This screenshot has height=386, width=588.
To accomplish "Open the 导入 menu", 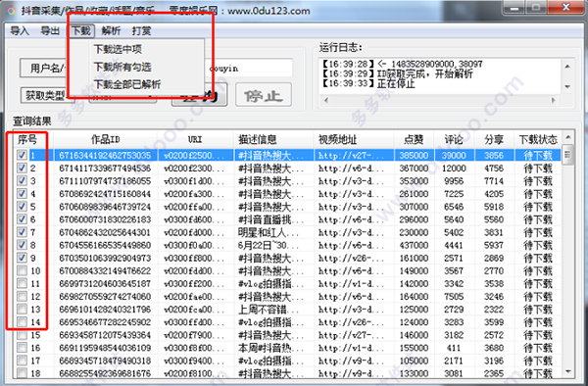I will point(20,30).
